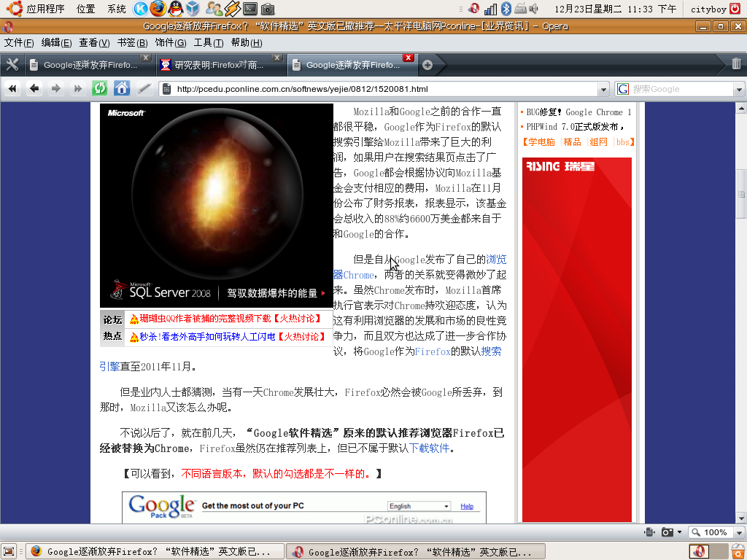Close the 研究表明 Firefox tab
This screenshot has height=560, width=747.
[x=277, y=58]
